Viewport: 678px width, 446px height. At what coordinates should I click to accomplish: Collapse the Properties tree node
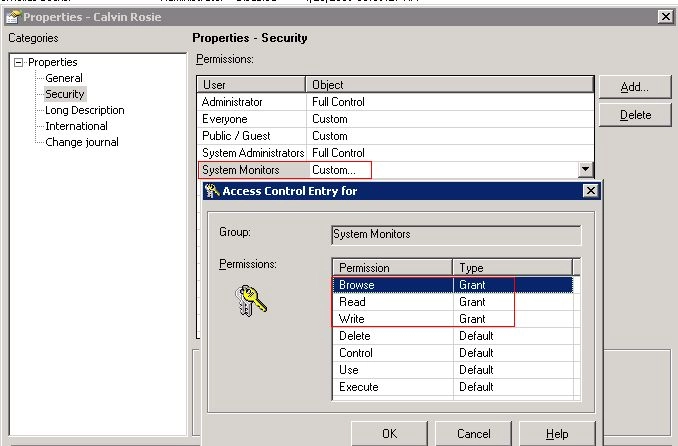(19, 62)
